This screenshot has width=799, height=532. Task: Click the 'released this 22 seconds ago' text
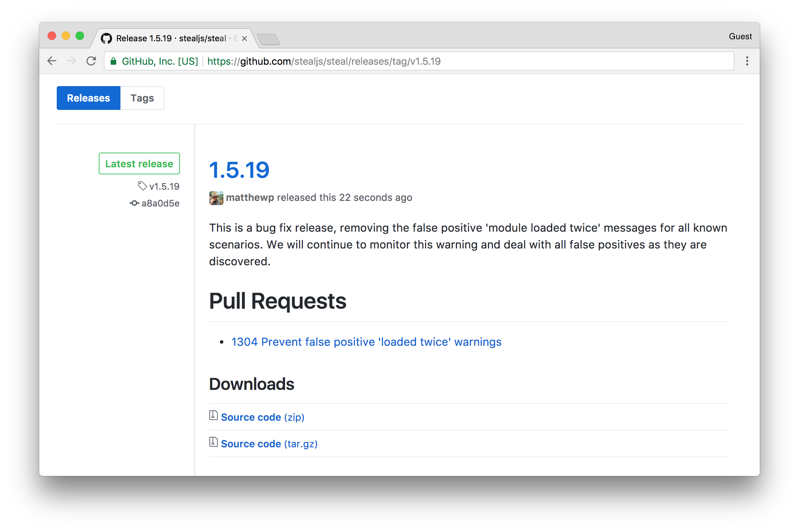pos(345,198)
